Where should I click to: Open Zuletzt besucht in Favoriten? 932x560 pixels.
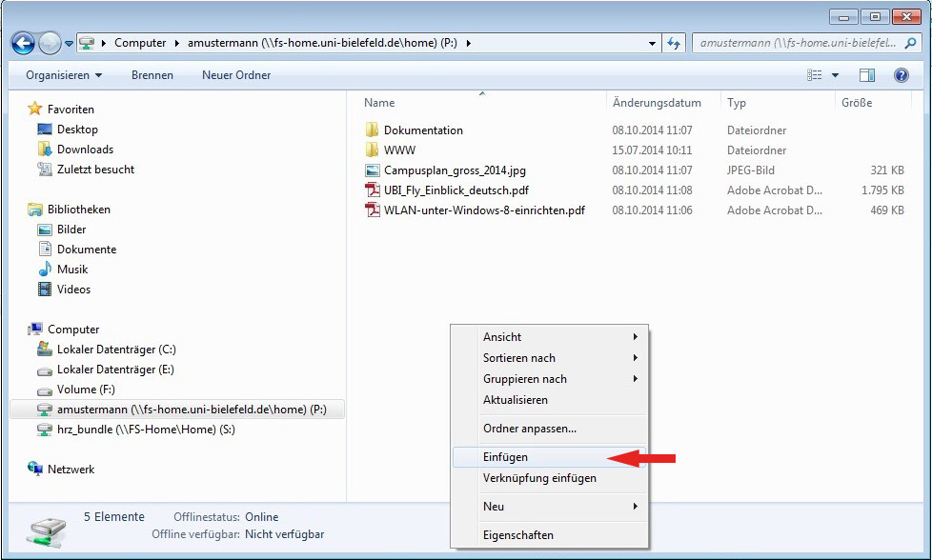[x=95, y=170]
